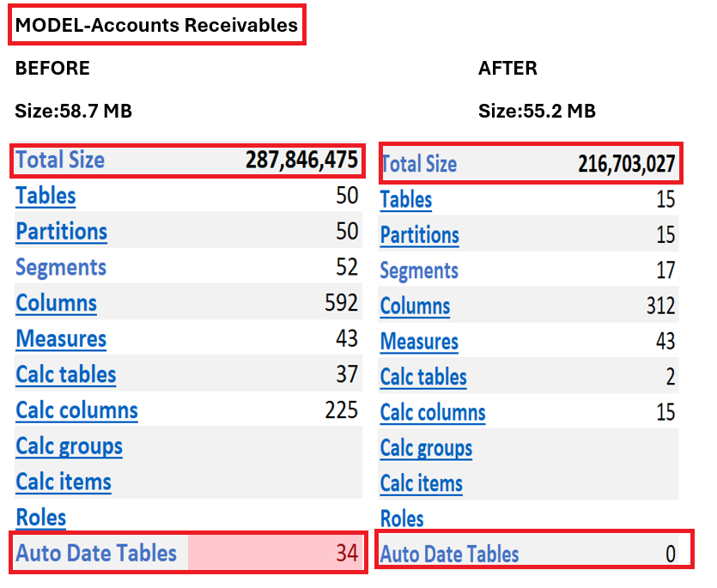The width and height of the screenshot is (717, 588).
Task: Click the Partitions link under AFTER
Action: click(419, 235)
